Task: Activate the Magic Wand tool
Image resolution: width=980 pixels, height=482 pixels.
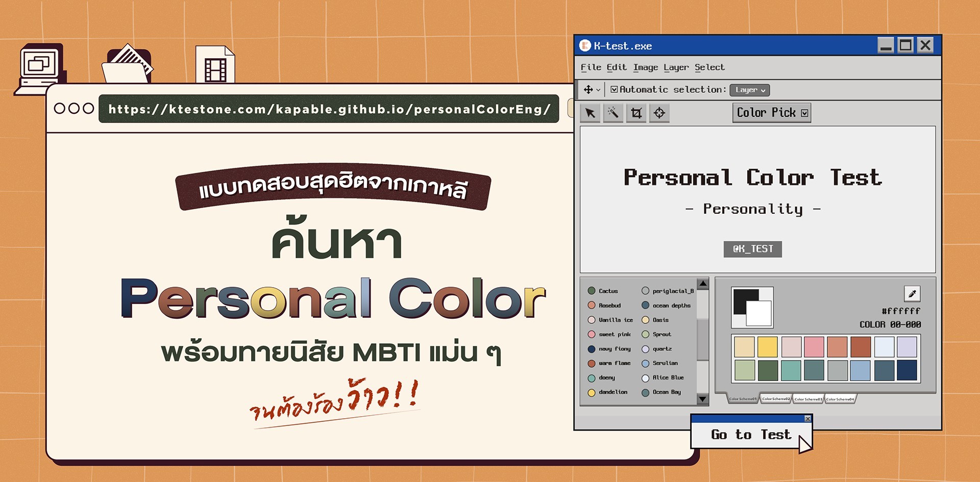Action: pos(613,113)
